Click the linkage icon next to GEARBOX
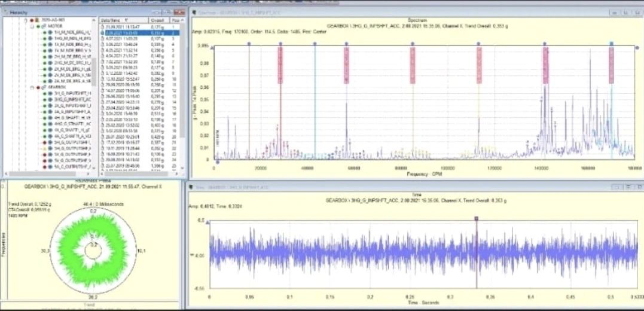Viewport: 644px width, 311px height. pyautogui.click(x=44, y=87)
